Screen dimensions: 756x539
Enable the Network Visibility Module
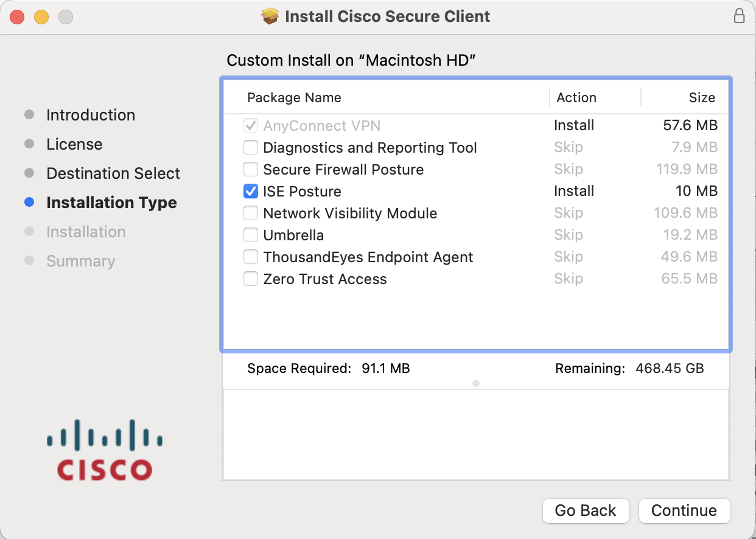click(x=250, y=213)
